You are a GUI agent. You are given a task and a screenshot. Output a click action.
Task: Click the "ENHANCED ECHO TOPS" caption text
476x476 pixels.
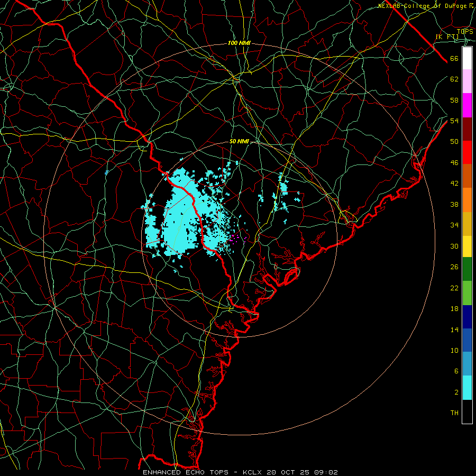186,472
